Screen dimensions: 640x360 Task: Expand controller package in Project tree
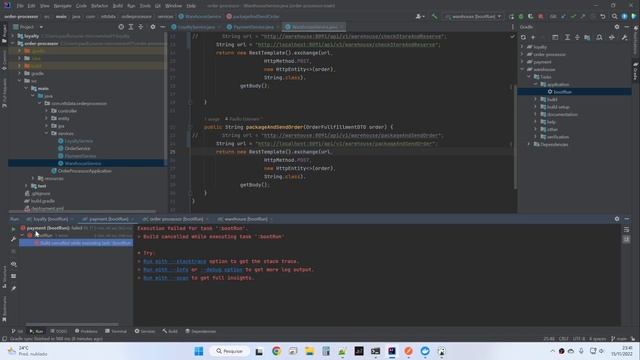tap(47, 111)
